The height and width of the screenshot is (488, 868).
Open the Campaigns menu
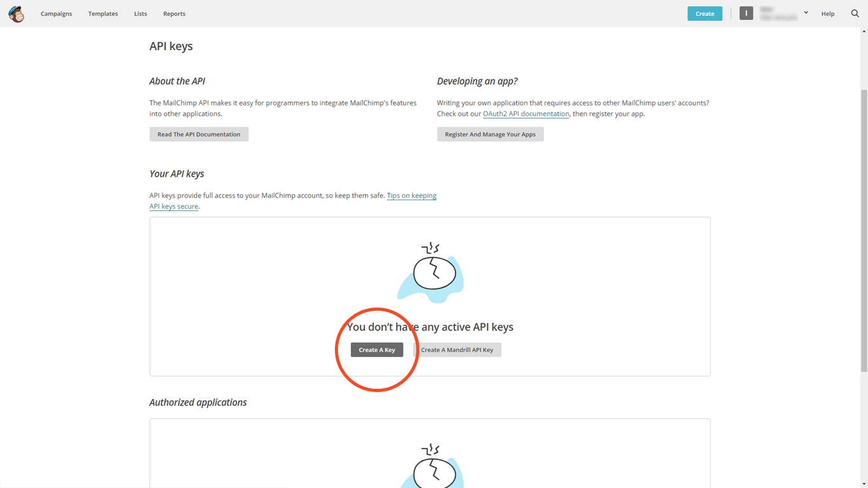pos(56,13)
